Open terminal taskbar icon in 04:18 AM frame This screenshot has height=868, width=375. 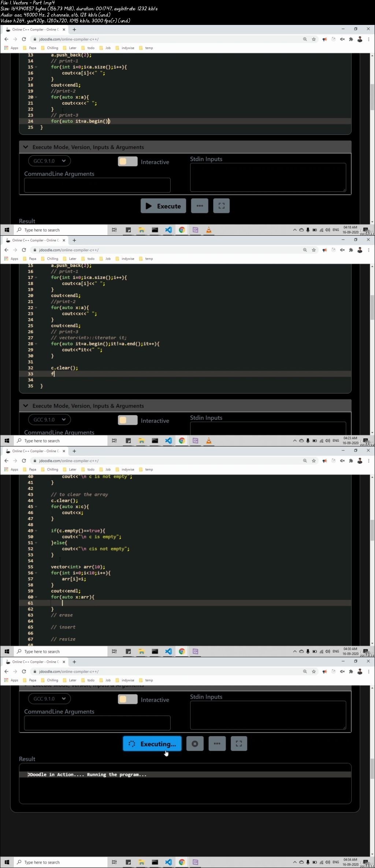(x=155, y=230)
